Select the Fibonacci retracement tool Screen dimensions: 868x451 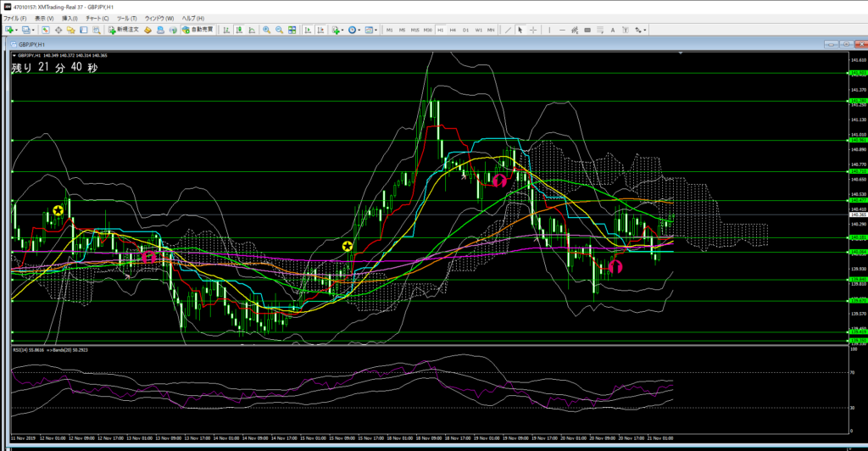click(x=600, y=30)
